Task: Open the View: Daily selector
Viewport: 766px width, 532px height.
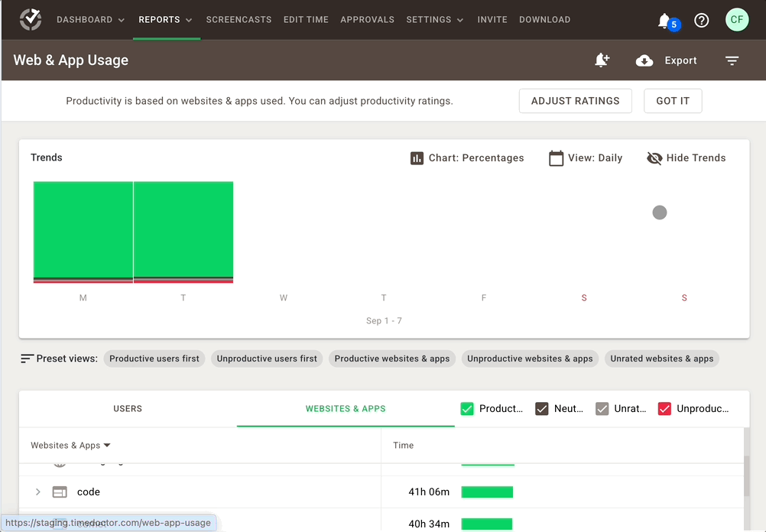Action: [586, 158]
